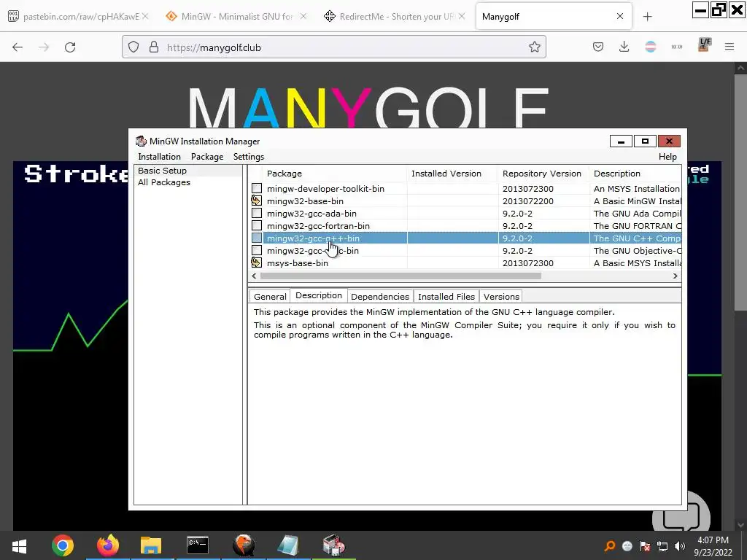Mark mingw32-gcc-ada-bin checkbox
The height and width of the screenshot is (560, 747).
[257, 214]
